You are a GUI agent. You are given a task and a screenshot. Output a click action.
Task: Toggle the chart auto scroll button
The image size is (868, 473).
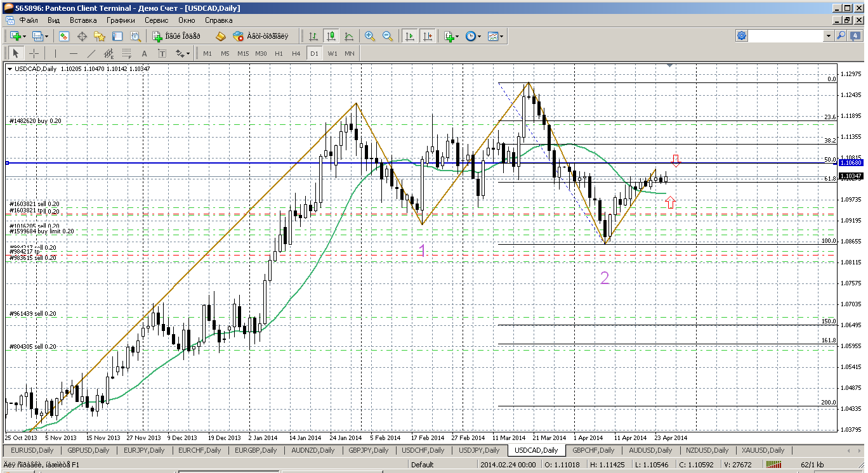[x=410, y=37]
